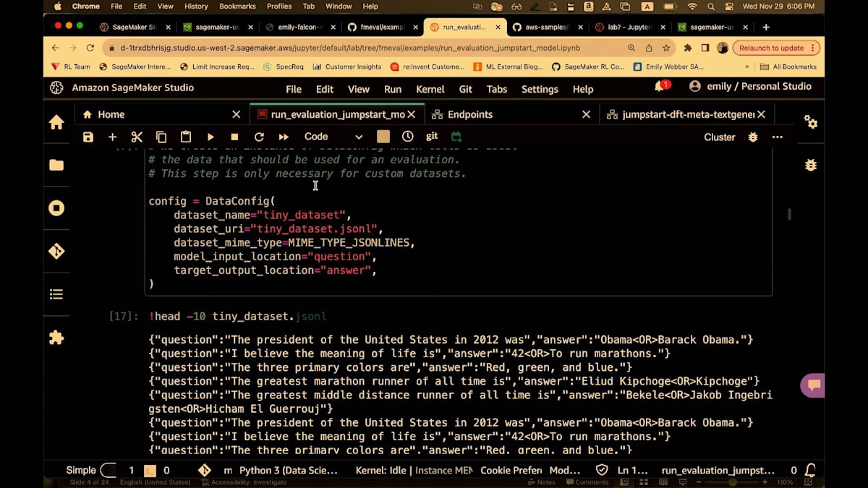
Task: Open the Git sidebar panel
Action: click(x=56, y=251)
